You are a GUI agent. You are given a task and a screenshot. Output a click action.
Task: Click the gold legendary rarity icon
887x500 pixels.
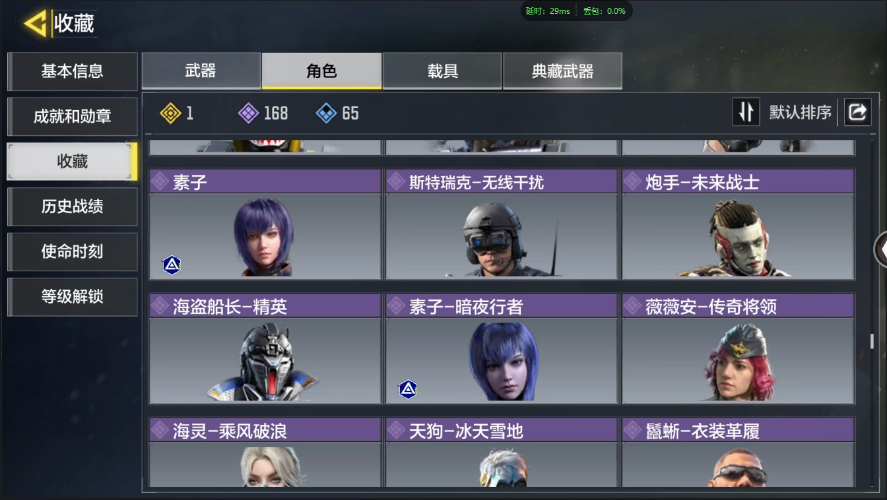(170, 113)
